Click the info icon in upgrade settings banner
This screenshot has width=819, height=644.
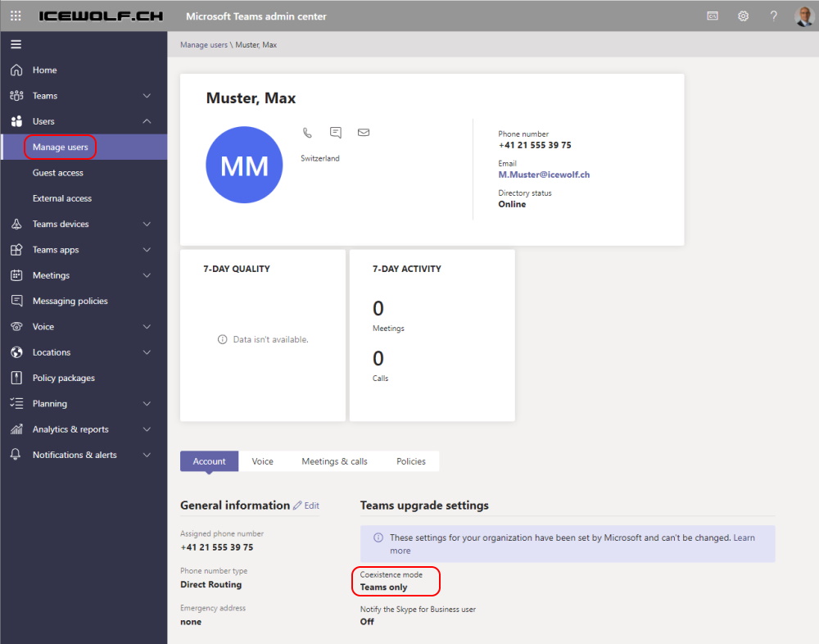[378, 537]
